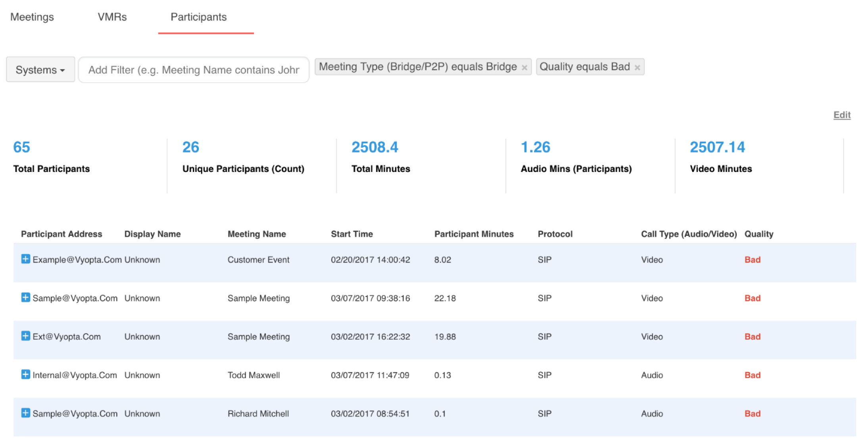The height and width of the screenshot is (438, 868).
Task: Click the Customer Event meeting name
Action: point(258,260)
